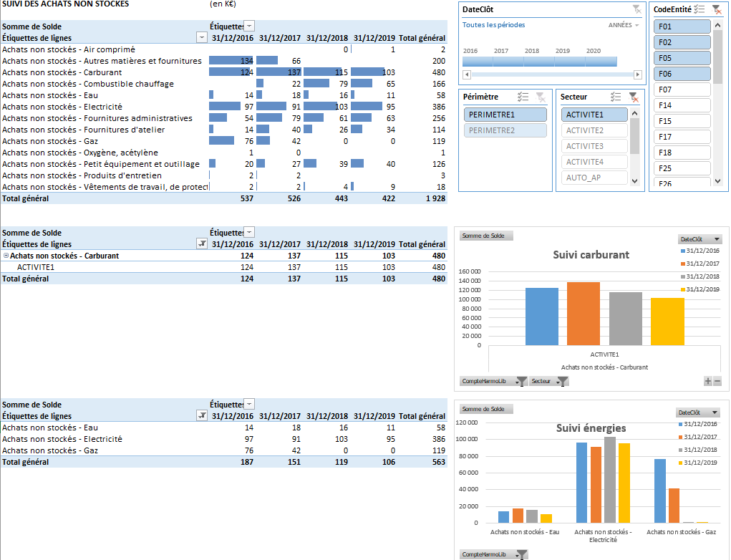Screen dimensions: 731x560
Task: Open column labels dropdown in energies pivot table
Action: 249,405
